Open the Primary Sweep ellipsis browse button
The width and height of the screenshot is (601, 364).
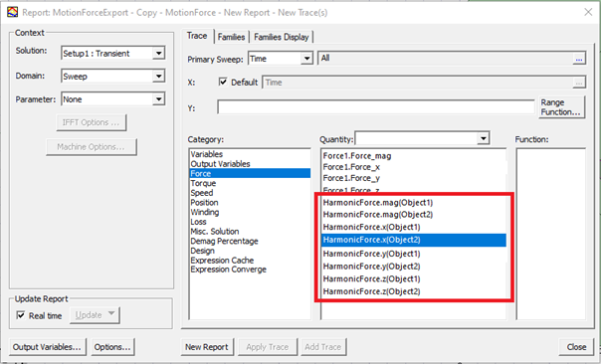[579, 59]
